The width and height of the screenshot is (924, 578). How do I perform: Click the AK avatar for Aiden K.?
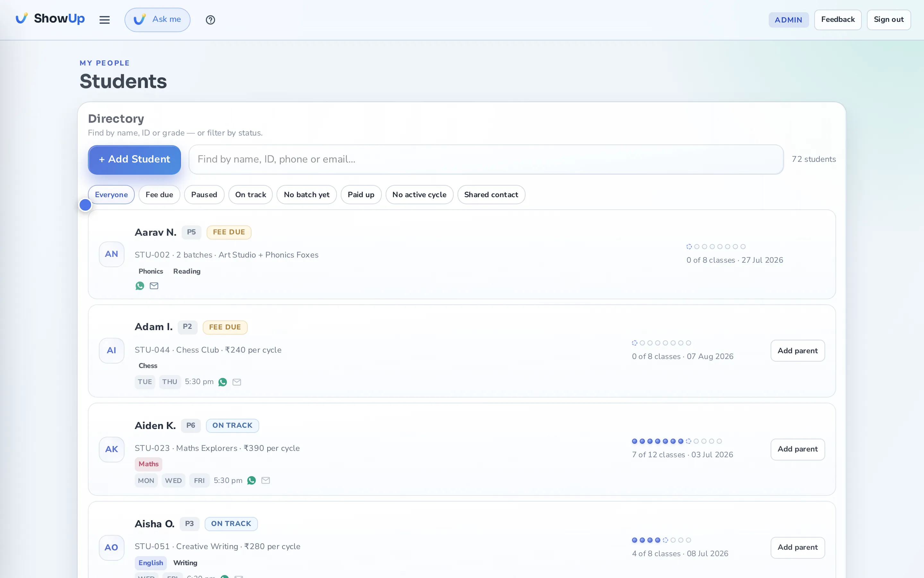112,450
